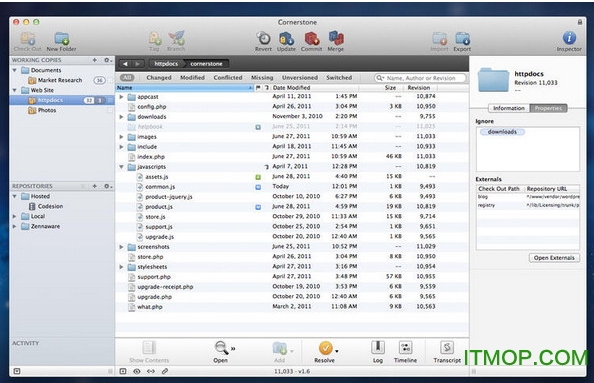This screenshot has width=594, height=383.
Task: Go forward with the right arrow button
Action: [x=138, y=64]
